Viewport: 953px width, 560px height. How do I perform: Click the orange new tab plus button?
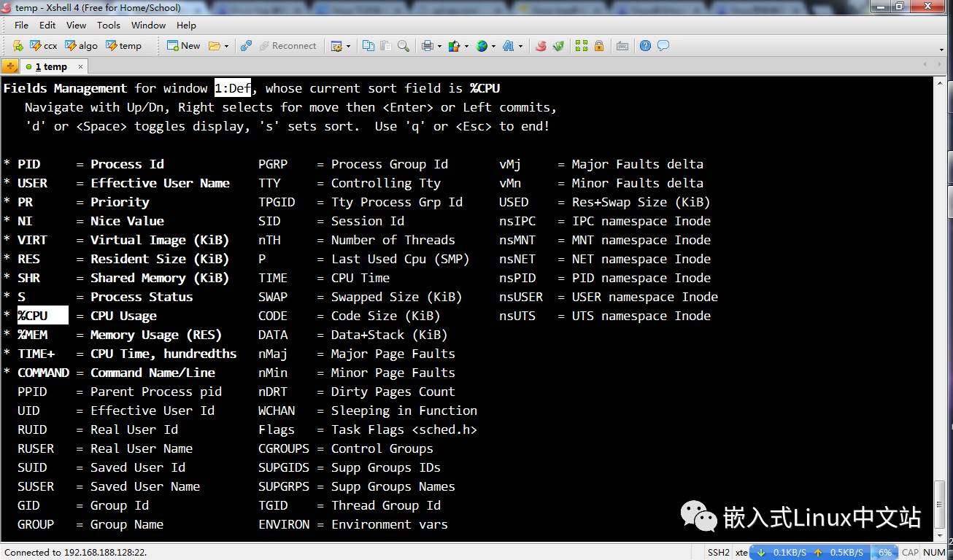pos(10,66)
